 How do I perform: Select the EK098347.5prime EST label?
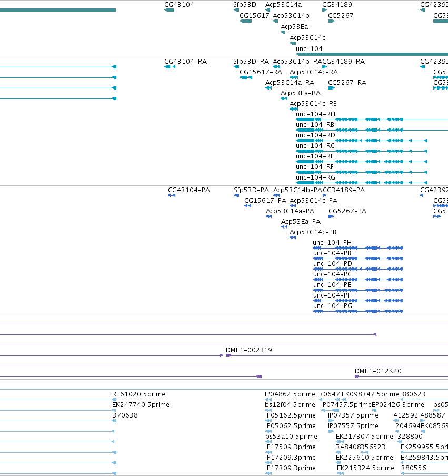[370, 394]
